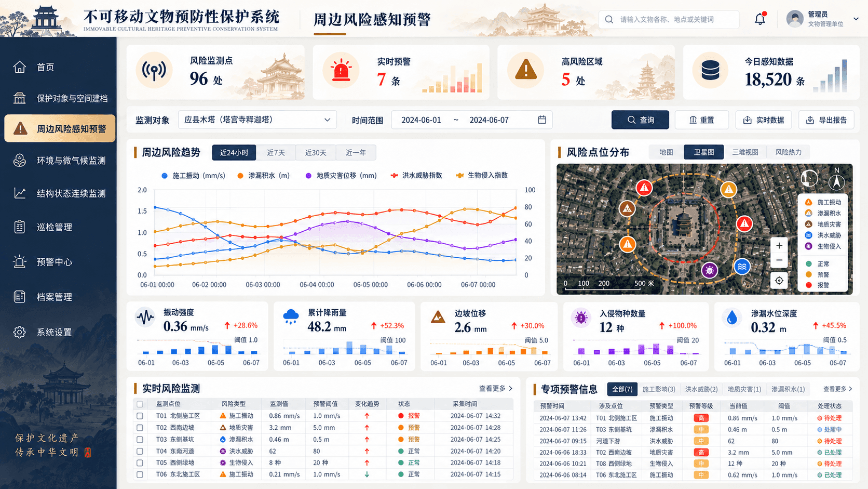The image size is (868, 489).
Task: Click the locate target icon on map
Action: [779, 281]
